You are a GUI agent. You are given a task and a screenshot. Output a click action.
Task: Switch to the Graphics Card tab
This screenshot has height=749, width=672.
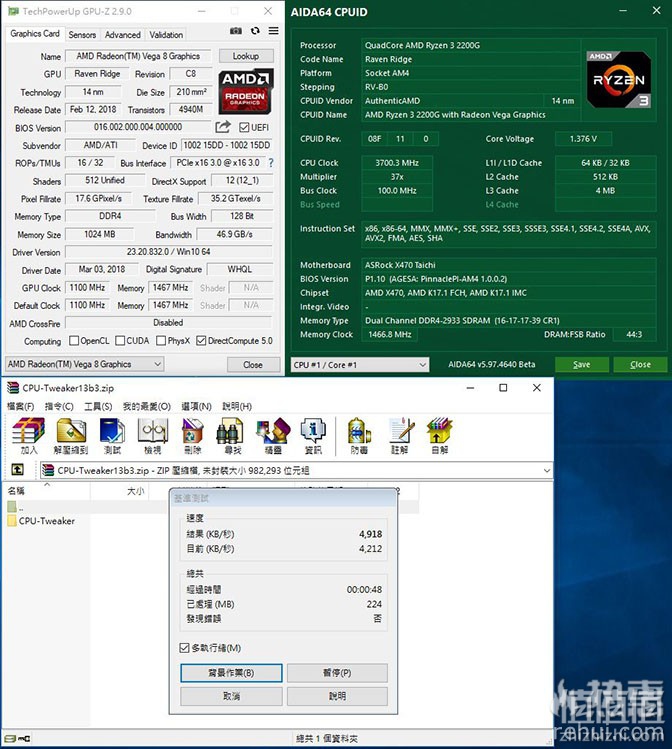coord(35,34)
